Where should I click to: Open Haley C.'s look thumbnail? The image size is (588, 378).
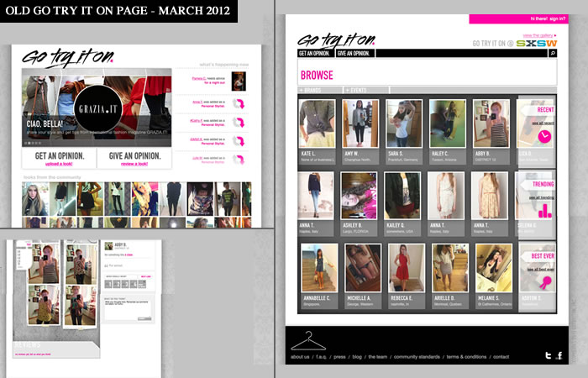pos(448,123)
